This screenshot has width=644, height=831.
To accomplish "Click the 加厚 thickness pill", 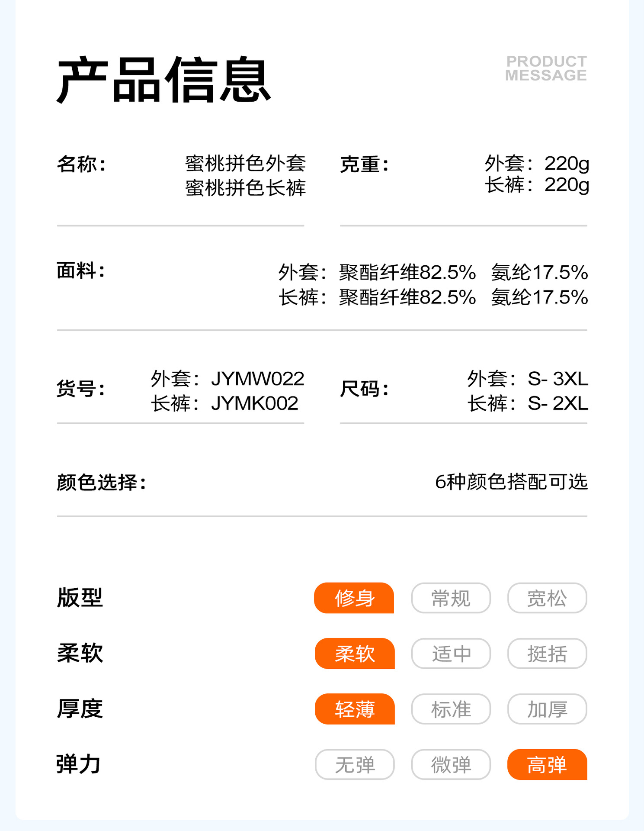I will (547, 709).
